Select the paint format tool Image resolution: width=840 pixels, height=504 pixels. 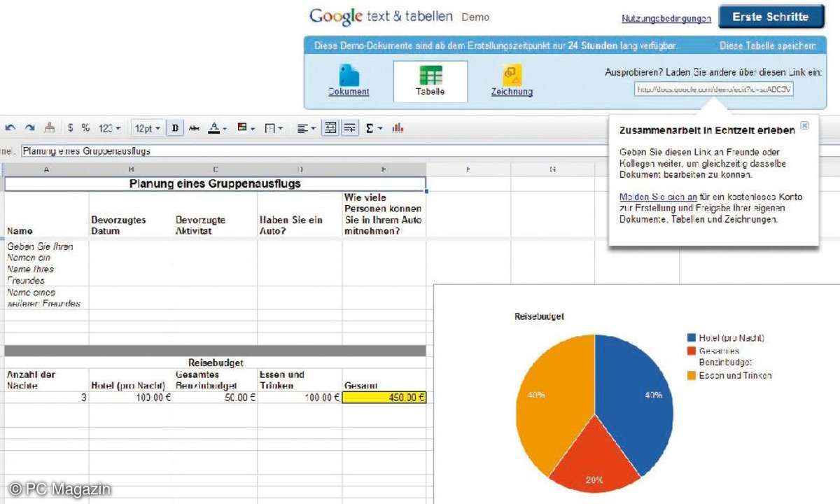point(49,128)
